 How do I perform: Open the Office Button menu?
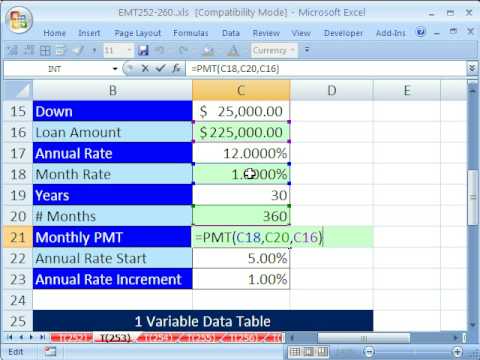pos(19,20)
